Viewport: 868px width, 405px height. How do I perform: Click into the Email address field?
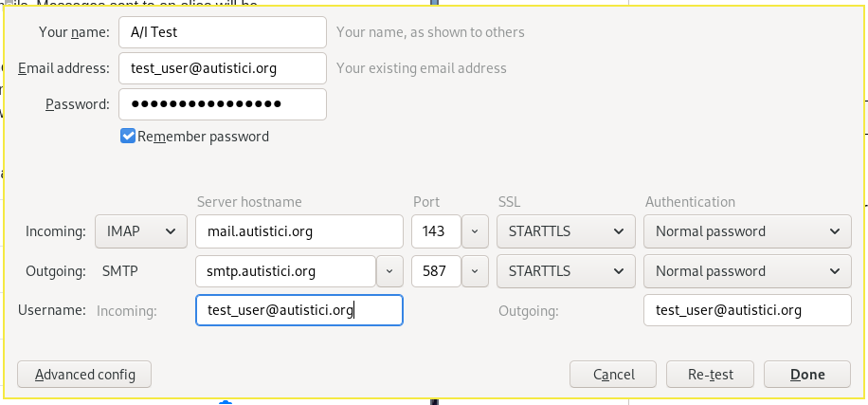(x=223, y=68)
